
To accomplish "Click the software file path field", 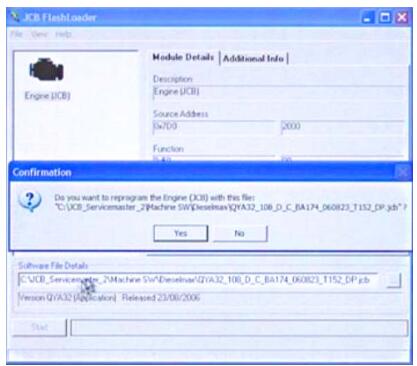I will point(198,280).
